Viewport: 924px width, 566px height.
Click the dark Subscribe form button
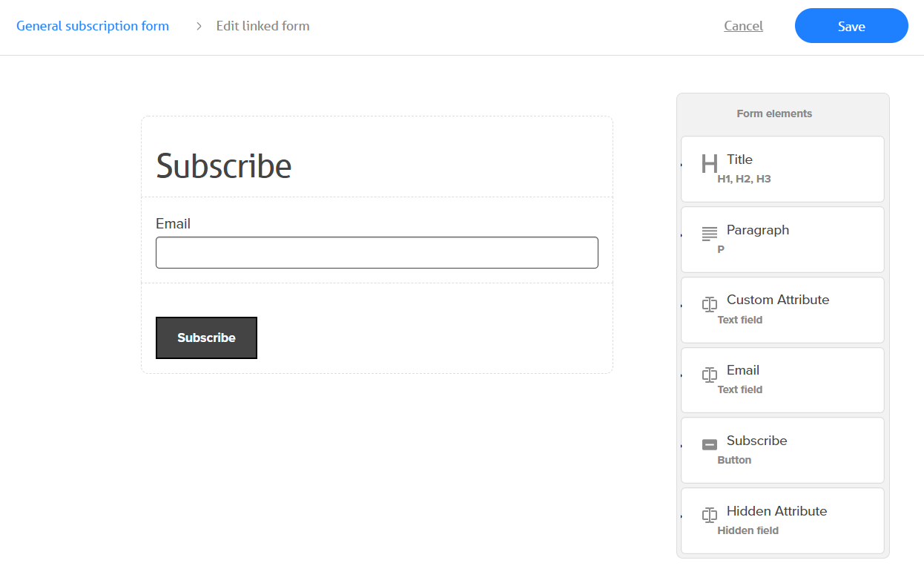coord(206,338)
